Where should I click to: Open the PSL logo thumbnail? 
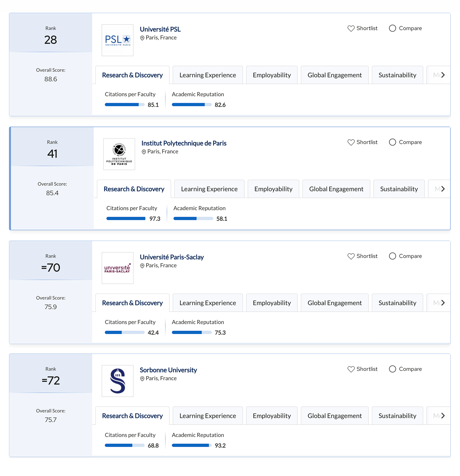[x=117, y=40]
